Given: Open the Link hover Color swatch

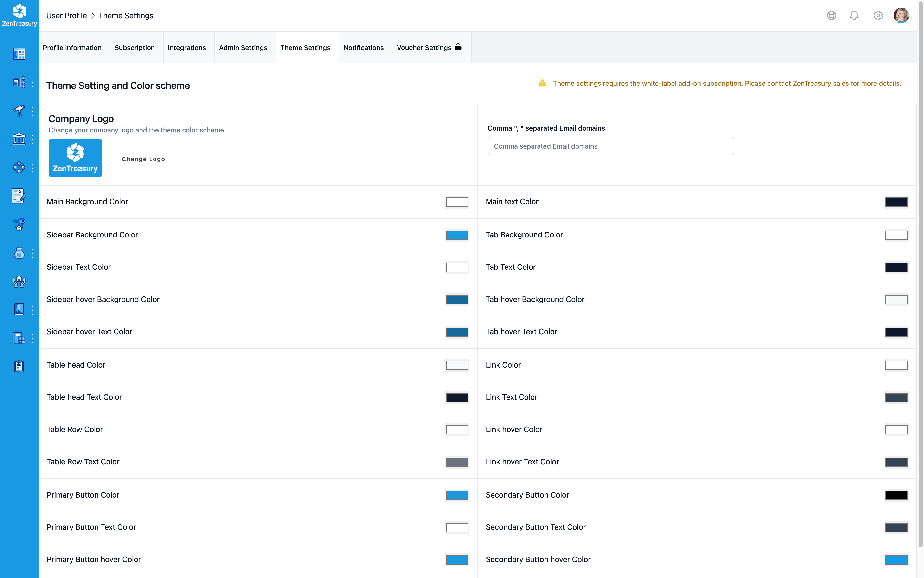Looking at the screenshot, I should [896, 430].
